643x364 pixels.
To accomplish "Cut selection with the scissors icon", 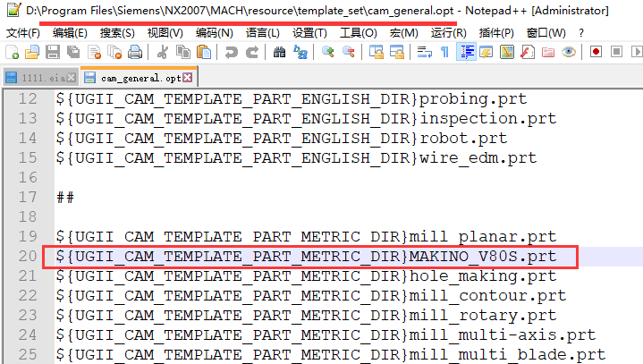I will coord(163,52).
